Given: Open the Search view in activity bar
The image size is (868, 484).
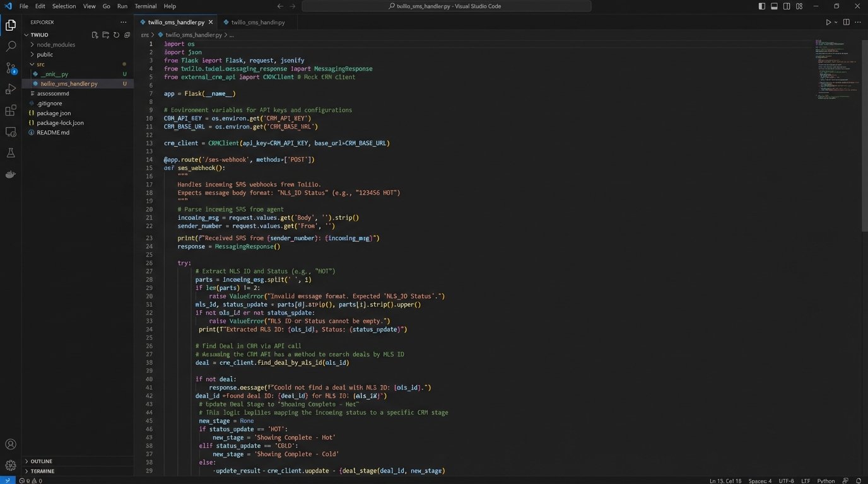Looking at the screenshot, I should point(11,46).
